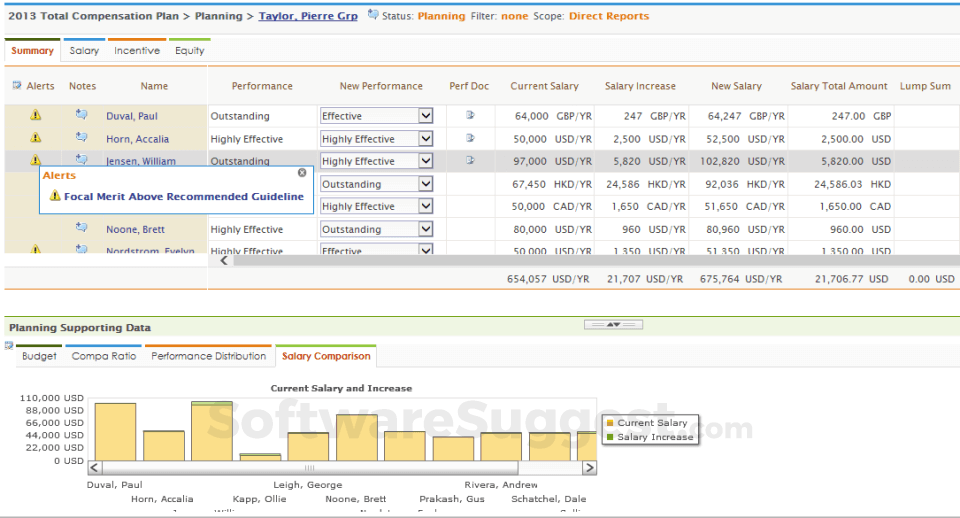Open New Performance dropdown for Jensen, William
The height and width of the screenshot is (518, 960).
pos(426,161)
